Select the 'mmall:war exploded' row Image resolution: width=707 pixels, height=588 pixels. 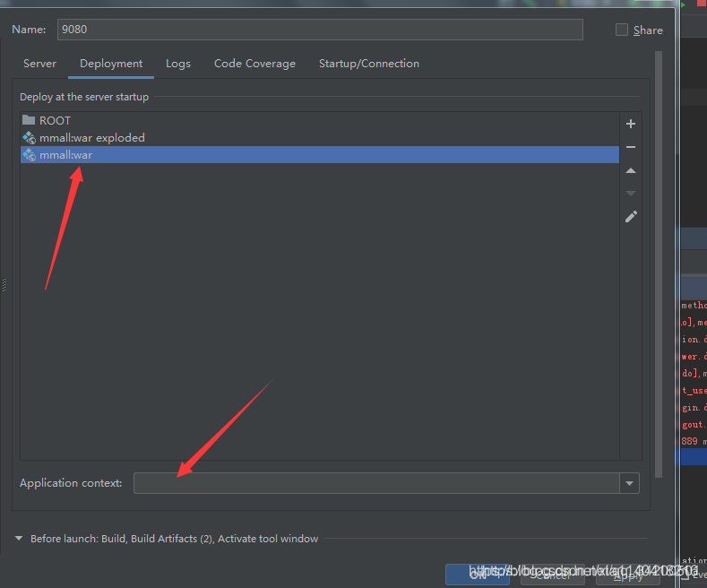tap(319, 137)
